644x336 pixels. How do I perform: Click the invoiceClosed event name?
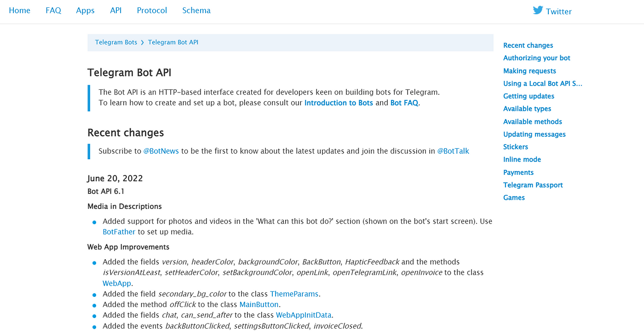(x=338, y=326)
